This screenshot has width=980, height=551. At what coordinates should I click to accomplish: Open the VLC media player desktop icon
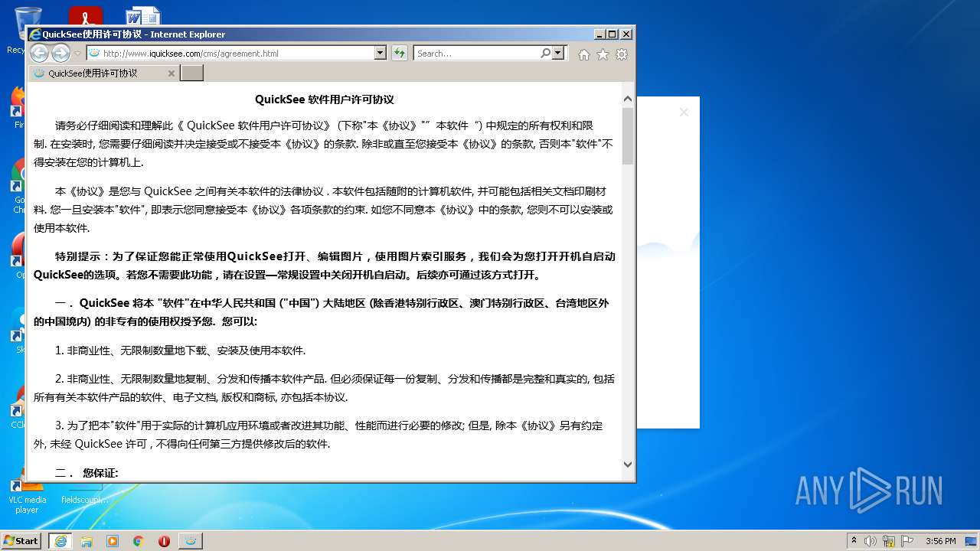(27, 494)
